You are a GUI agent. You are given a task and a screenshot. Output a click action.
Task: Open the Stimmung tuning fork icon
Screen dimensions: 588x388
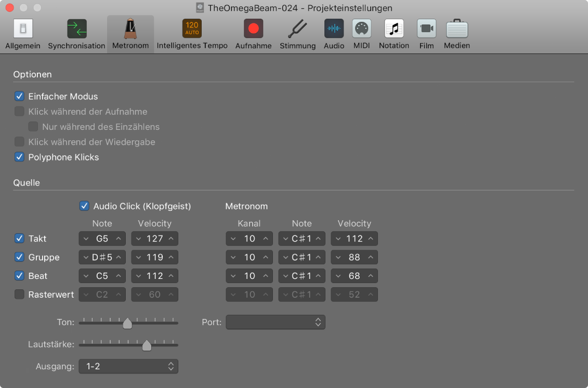tap(297, 29)
